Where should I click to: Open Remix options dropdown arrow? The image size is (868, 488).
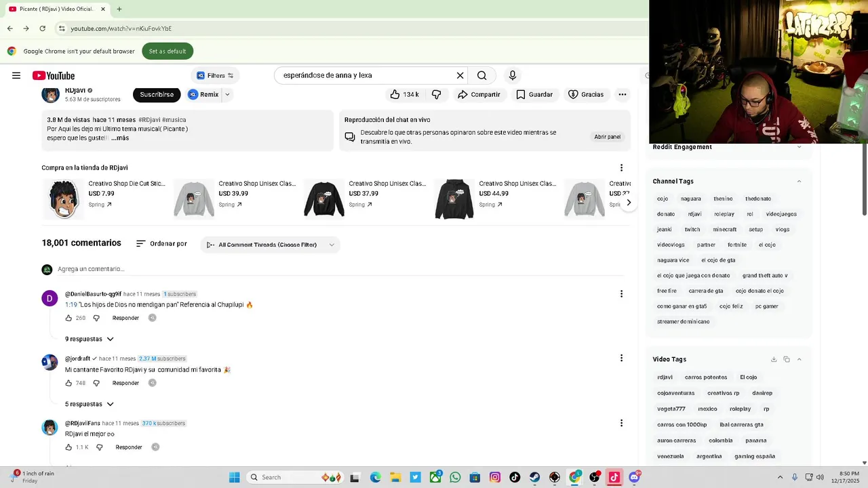tap(227, 94)
